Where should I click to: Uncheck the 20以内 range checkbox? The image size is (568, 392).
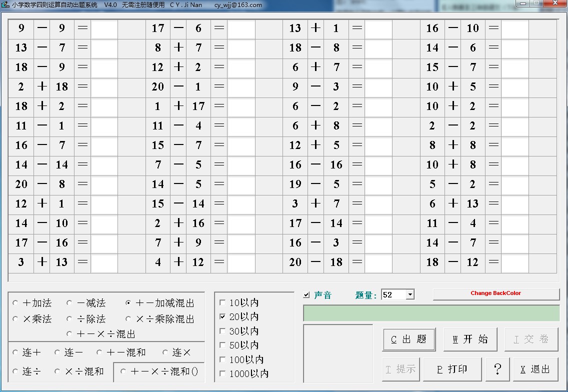click(222, 317)
